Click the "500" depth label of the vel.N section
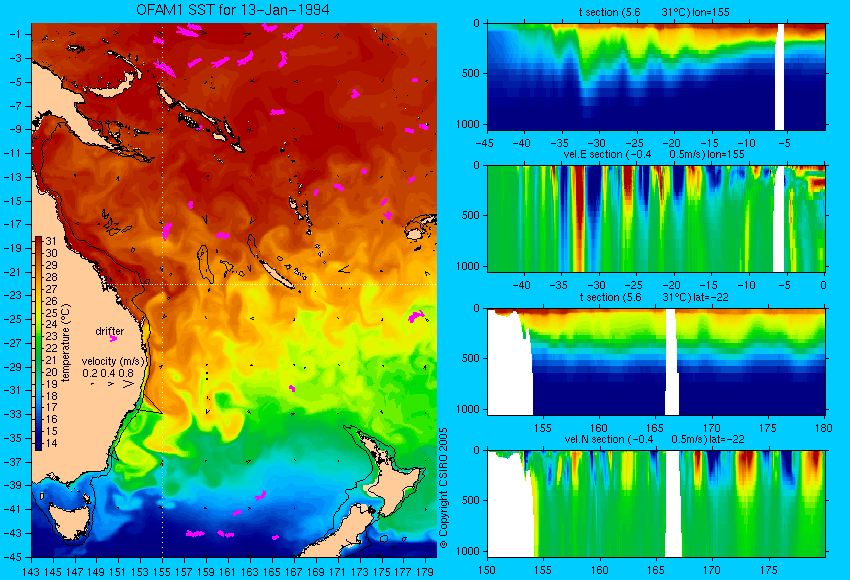 coord(471,500)
